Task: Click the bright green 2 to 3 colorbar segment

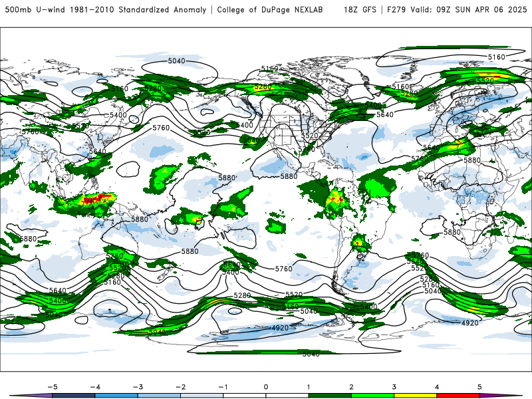Action: pos(372,396)
